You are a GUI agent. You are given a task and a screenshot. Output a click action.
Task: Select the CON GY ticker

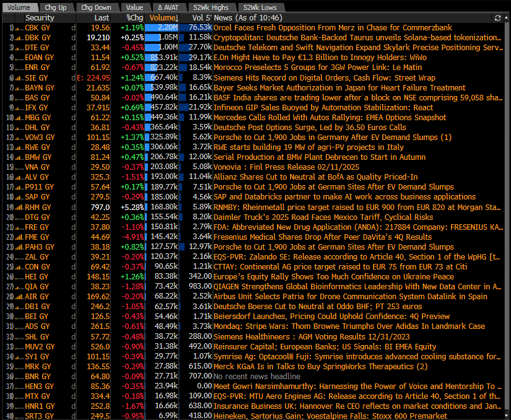[38, 267]
